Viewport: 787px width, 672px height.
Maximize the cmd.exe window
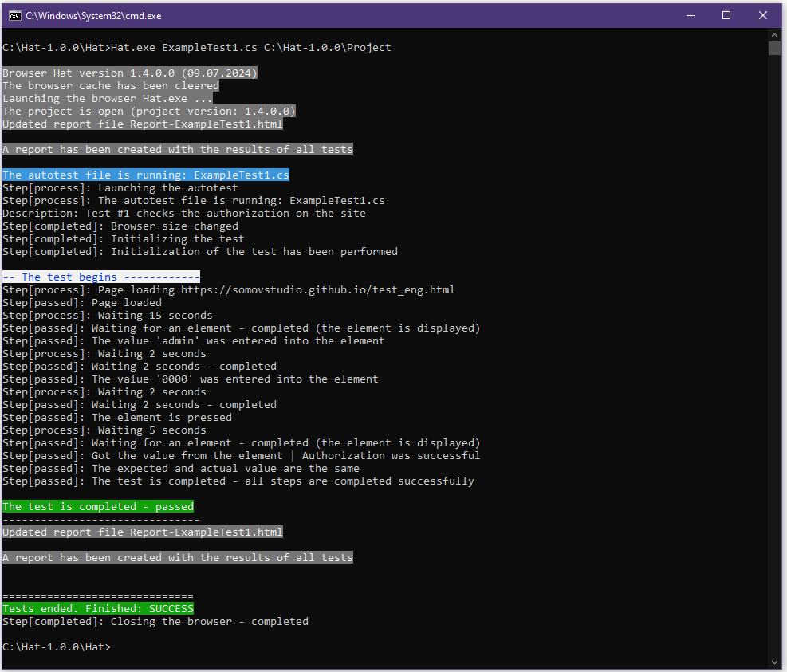pyautogui.click(x=726, y=16)
